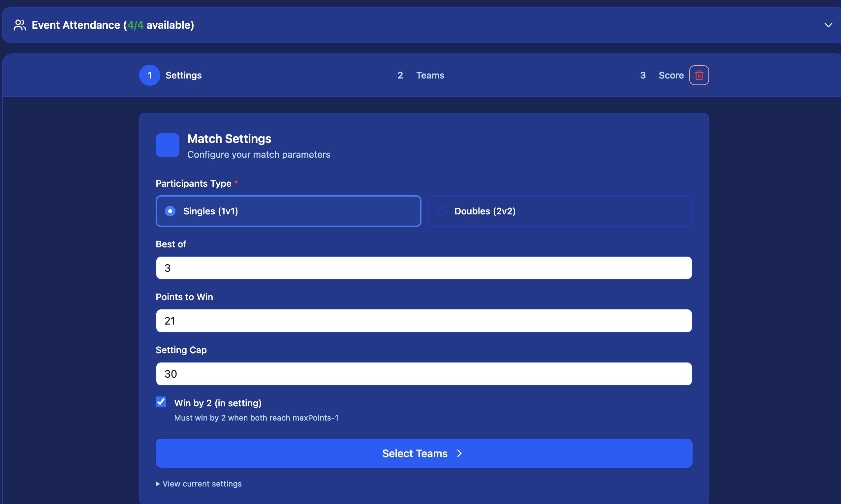Click the red trash delete icon
This screenshot has height=504, width=841.
(699, 75)
